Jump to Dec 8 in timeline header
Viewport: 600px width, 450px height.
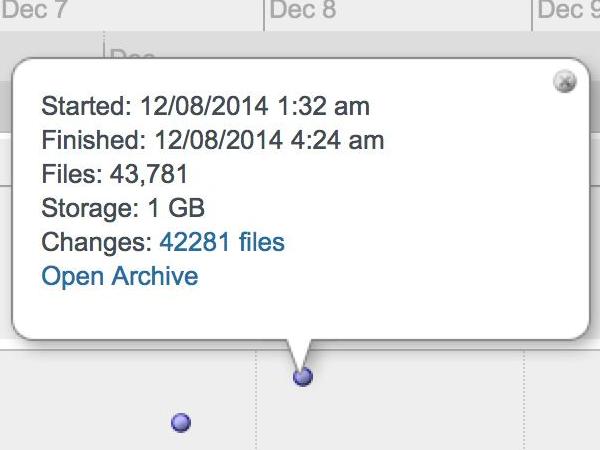pos(303,9)
